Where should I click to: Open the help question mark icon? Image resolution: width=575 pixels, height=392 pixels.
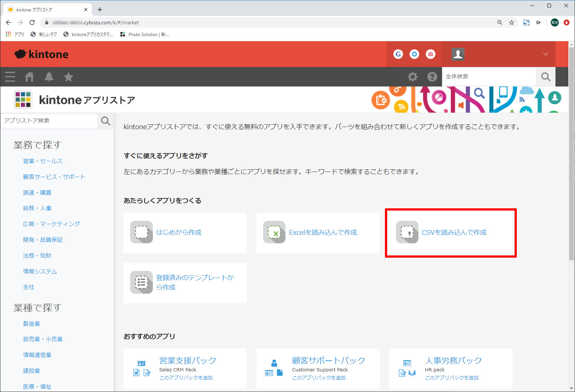(x=432, y=77)
